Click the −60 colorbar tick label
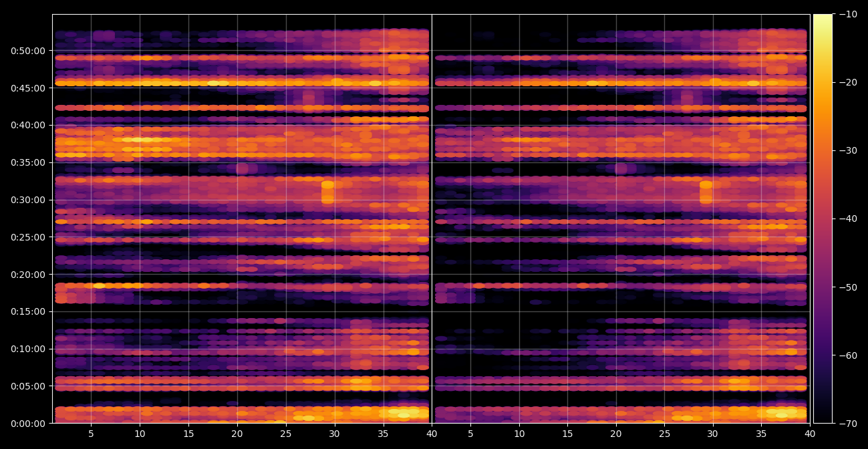868x449 pixels. [x=848, y=355]
